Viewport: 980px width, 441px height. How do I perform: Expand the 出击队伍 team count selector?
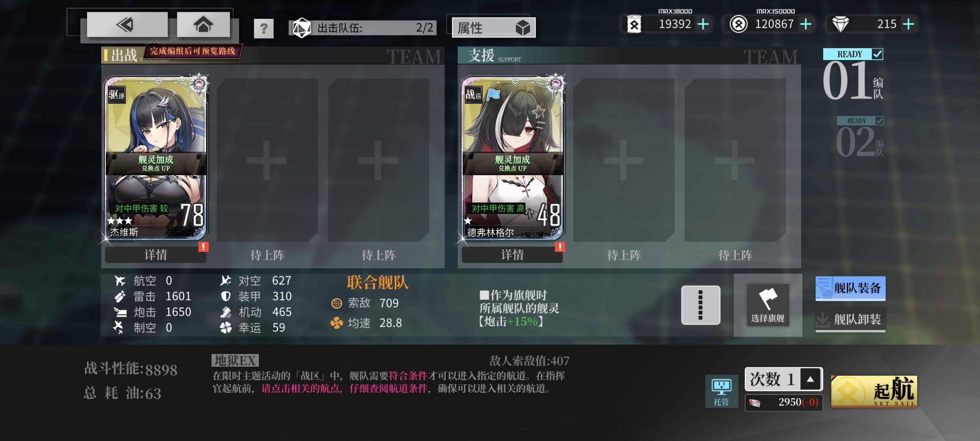coord(363,28)
